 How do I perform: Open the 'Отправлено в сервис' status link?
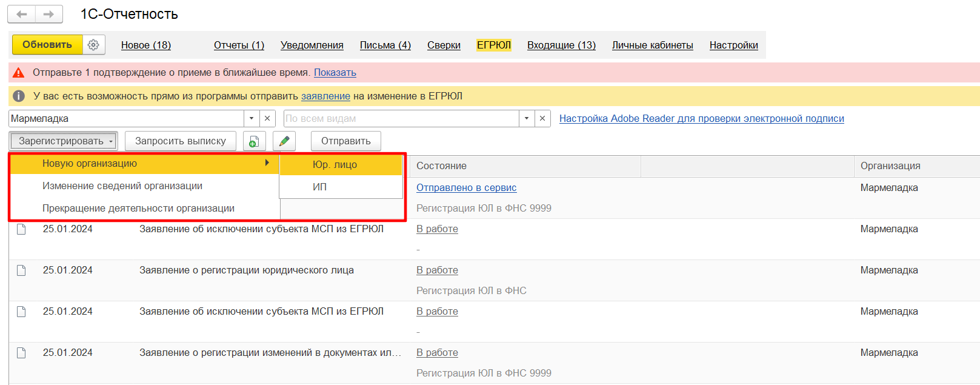[466, 188]
